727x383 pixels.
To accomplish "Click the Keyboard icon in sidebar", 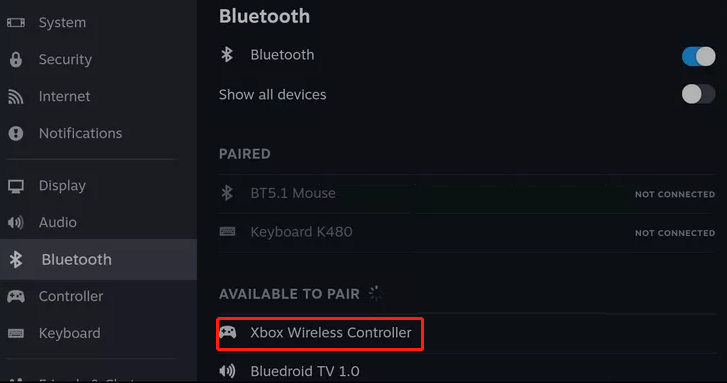I will coord(16,333).
